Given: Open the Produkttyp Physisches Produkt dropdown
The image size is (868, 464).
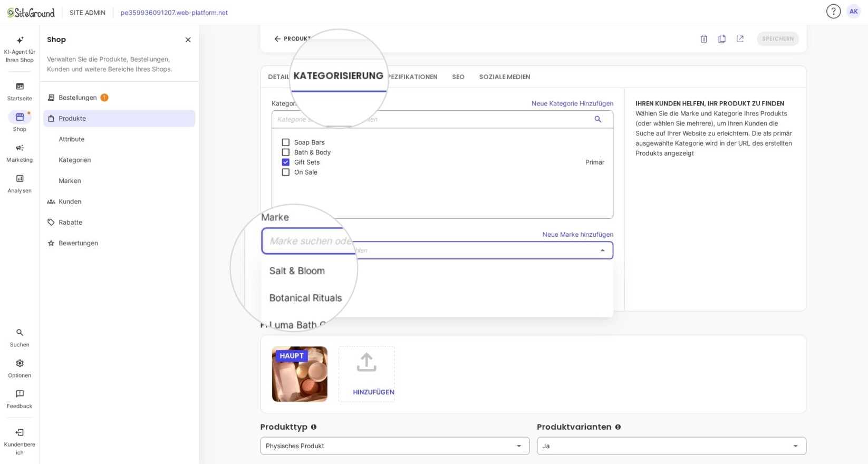Looking at the screenshot, I should click(x=394, y=446).
